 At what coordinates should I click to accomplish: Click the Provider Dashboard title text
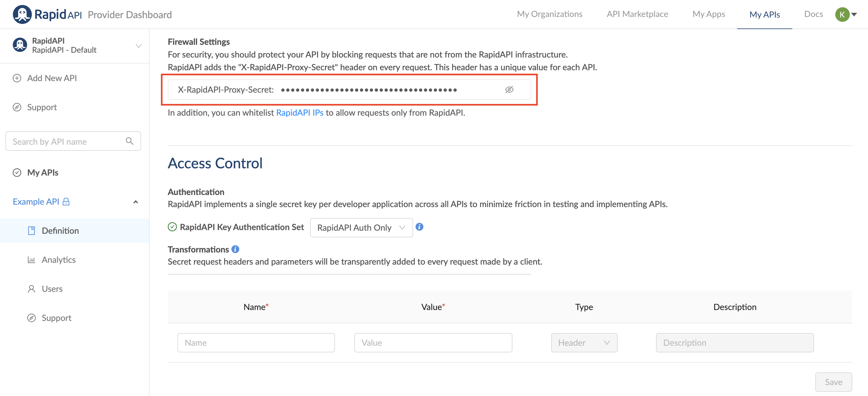pos(130,15)
